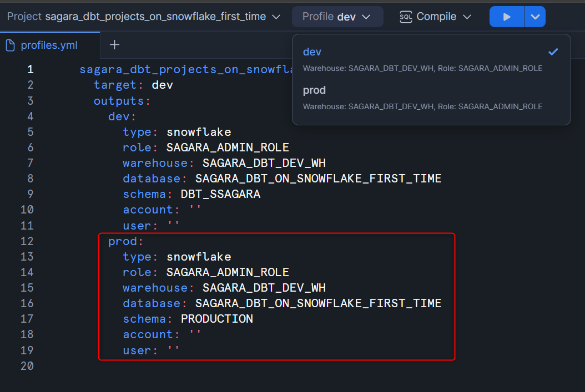Click 'type: snowflake' on line 5
Screen dimensions: 585x392
pos(177,133)
